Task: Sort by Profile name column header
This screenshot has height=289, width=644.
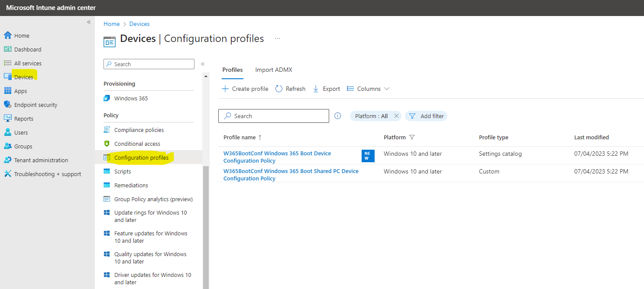Action: pos(243,137)
